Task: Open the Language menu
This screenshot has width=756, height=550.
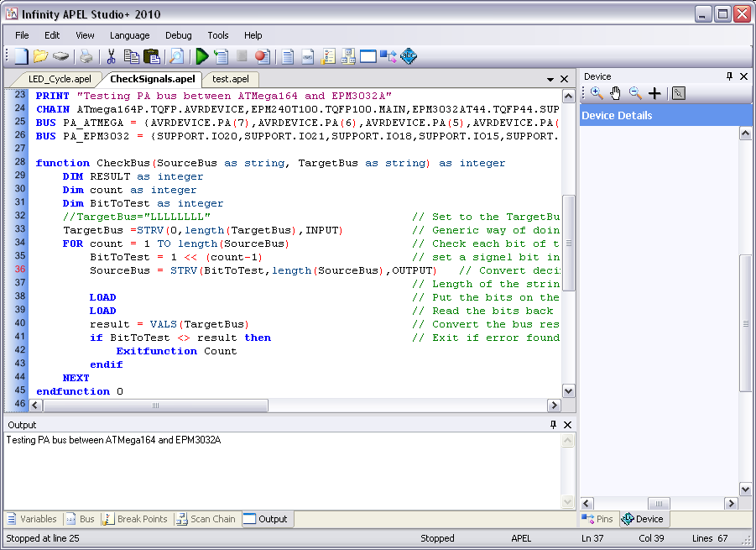Action: click(x=129, y=35)
